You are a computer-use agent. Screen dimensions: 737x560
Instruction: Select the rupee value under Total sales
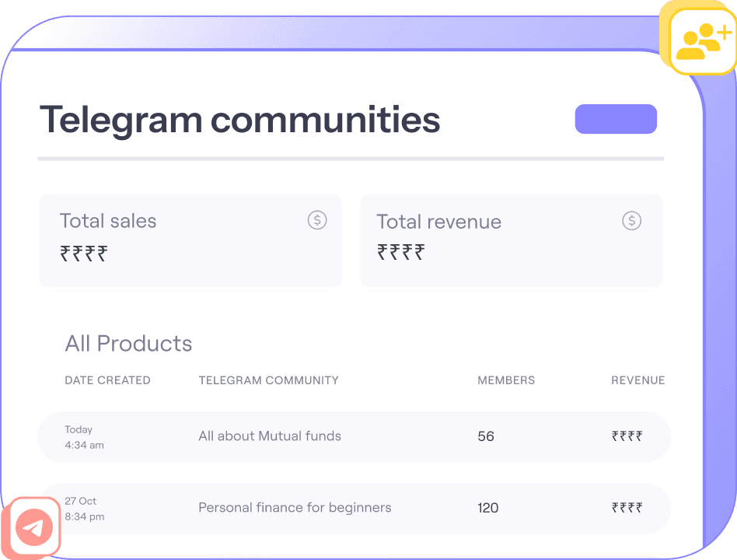pos(84,253)
